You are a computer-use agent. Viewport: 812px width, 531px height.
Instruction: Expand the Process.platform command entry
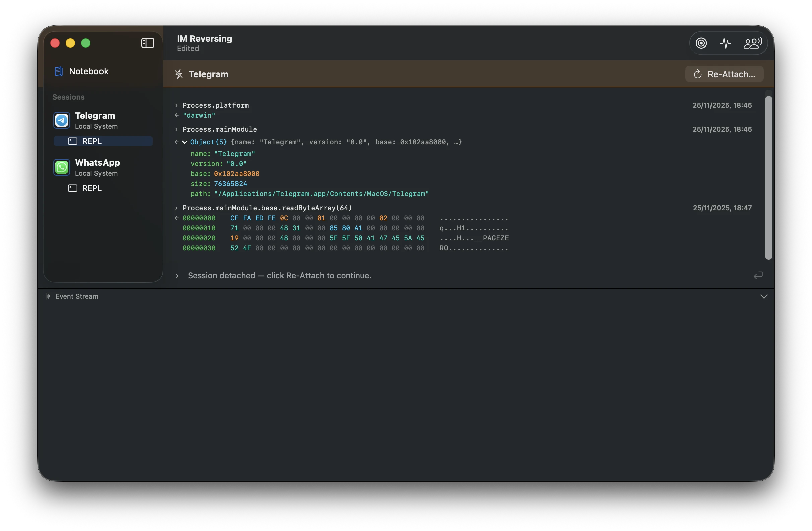(x=177, y=106)
